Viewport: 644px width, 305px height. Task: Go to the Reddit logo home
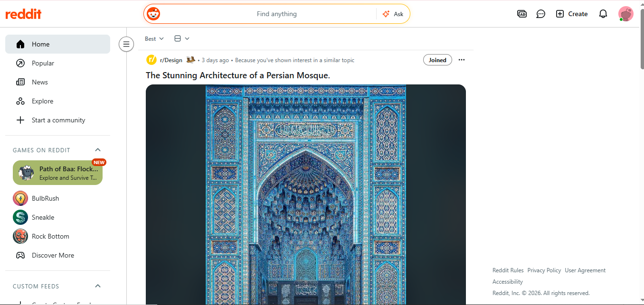tap(23, 14)
